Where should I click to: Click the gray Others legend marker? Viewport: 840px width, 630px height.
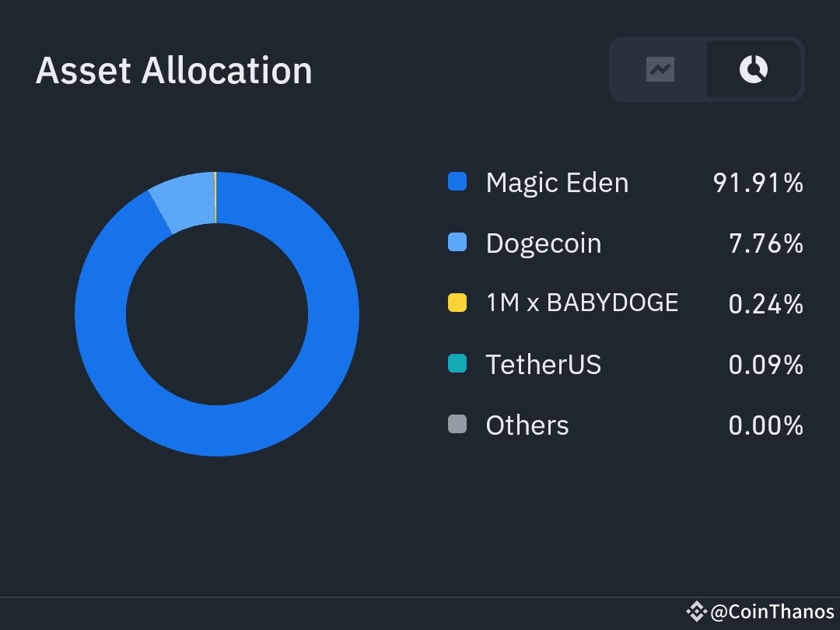457,424
